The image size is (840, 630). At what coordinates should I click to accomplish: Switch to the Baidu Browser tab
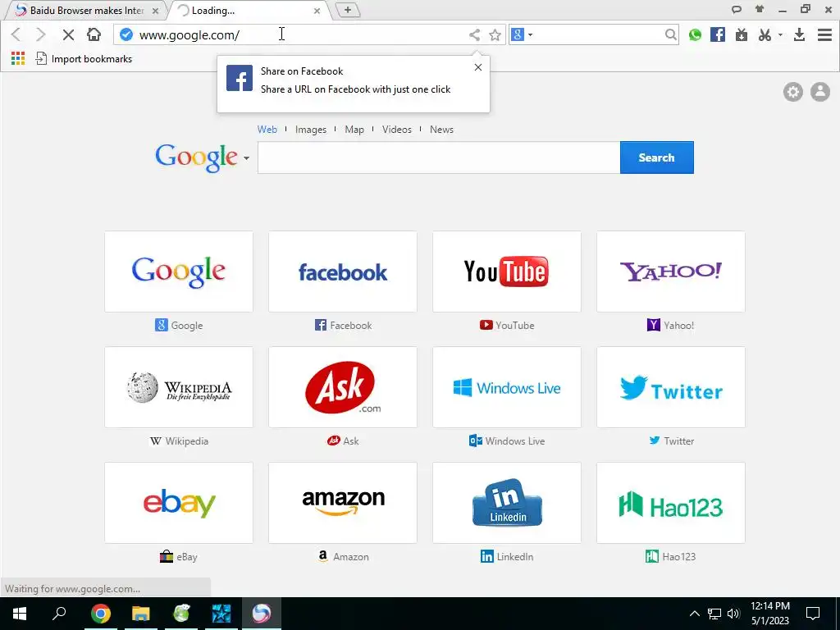[x=84, y=10]
